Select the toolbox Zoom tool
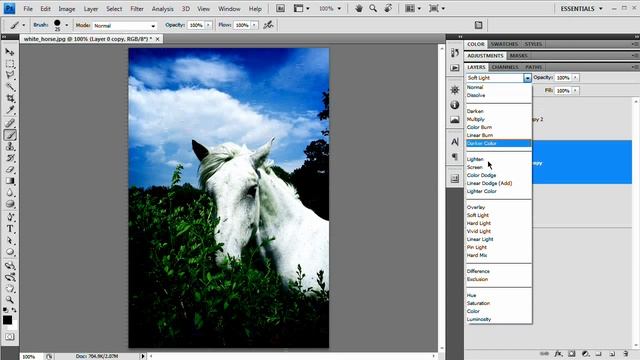The width and height of the screenshot is (640, 360). [10, 300]
